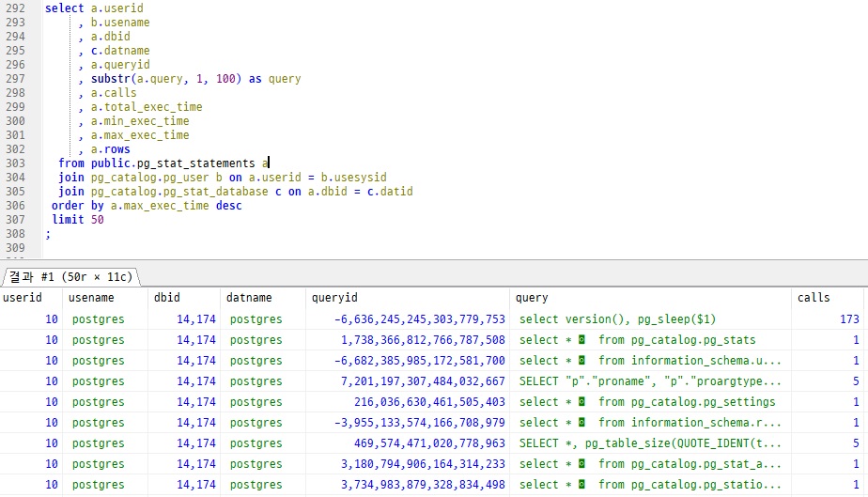Select query cell 'from pg_catalog.pg_statio...'
Viewport: 868px width, 497px height.
point(650,485)
